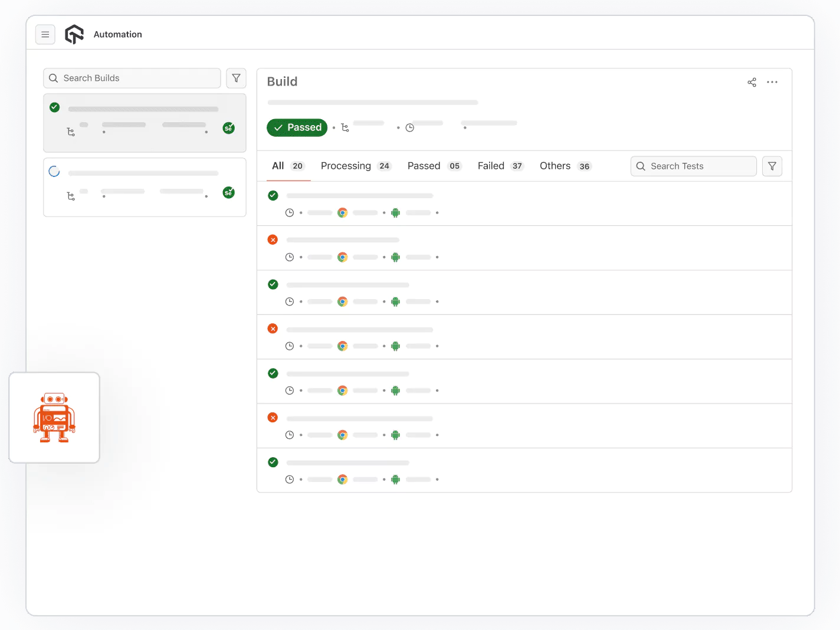Click inside the Search Tests field
Viewport: 840px width, 630px height.
coord(693,166)
